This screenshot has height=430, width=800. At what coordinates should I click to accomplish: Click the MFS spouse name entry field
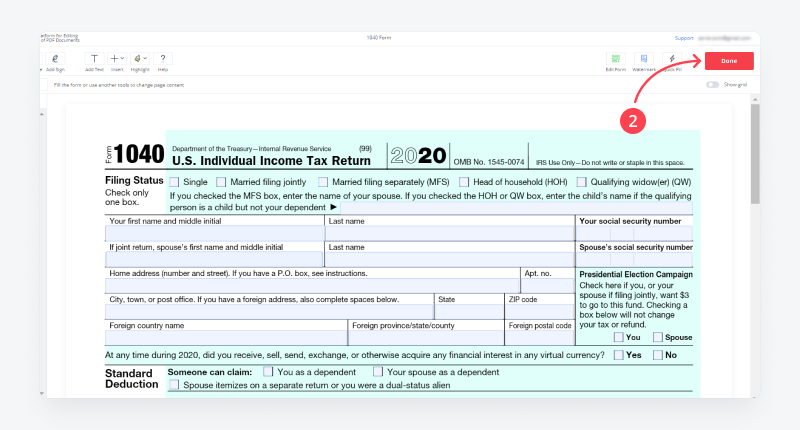(x=516, y=208)
